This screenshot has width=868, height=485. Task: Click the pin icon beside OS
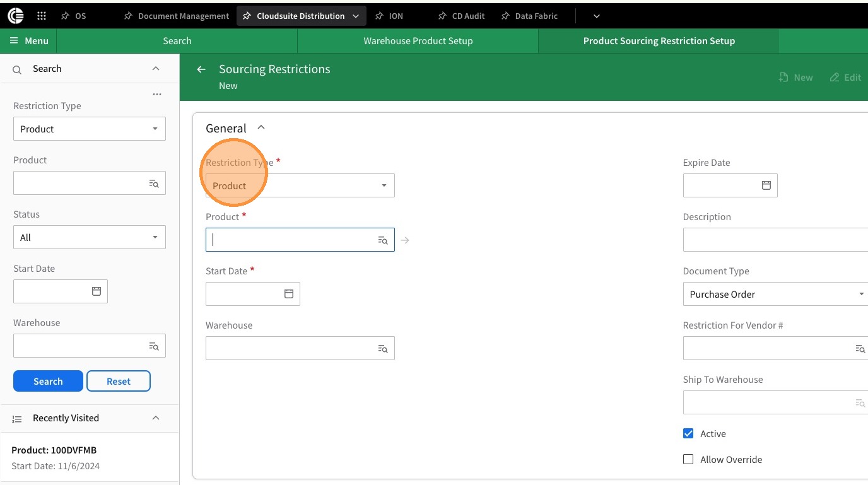[x=65, y=16]
